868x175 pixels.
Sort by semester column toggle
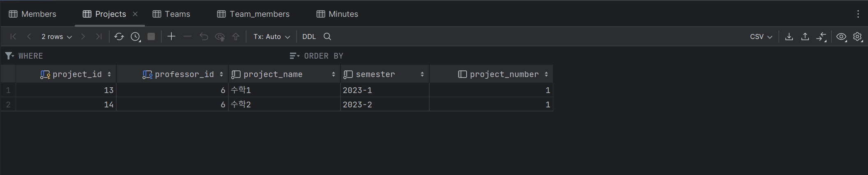click(x=422, y=74)
